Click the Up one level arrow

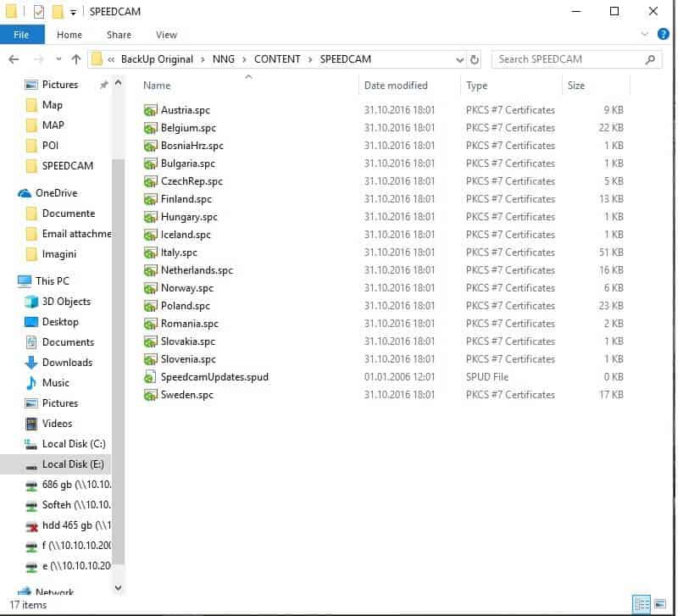(x=76, y=59)
